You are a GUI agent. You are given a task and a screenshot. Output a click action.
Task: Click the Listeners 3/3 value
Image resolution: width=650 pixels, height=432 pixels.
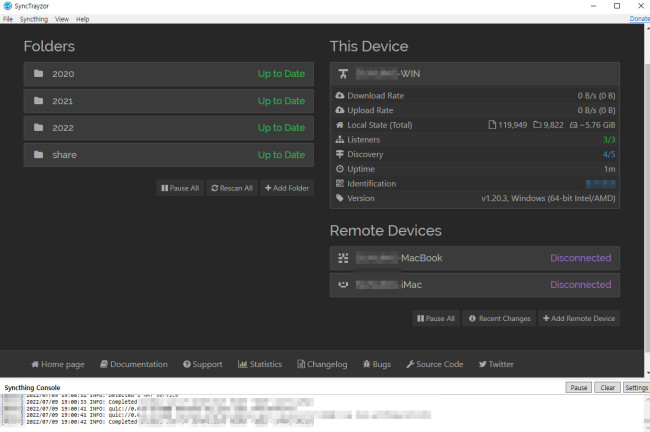[609, 140]
